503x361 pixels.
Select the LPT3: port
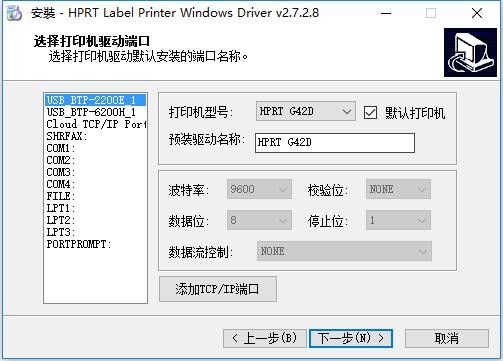point(95,232)
